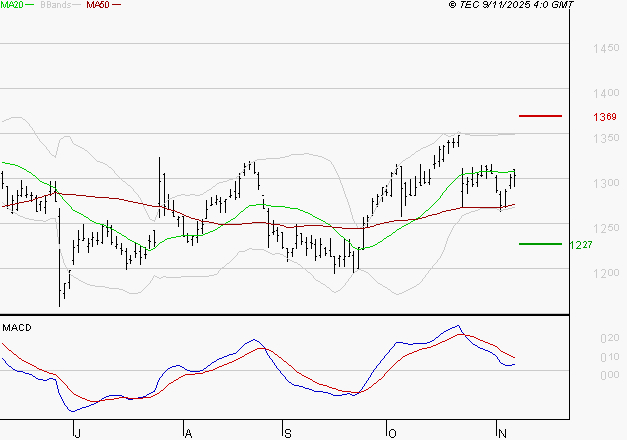The height and width of the screenshot is (440, 627).
Task: Click the 1450 price axis label
Action: (606, 48)
